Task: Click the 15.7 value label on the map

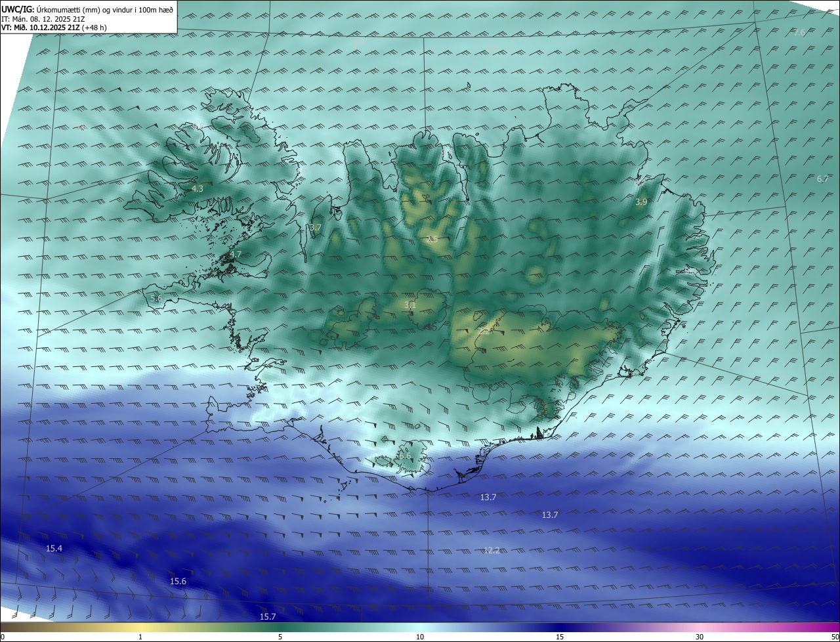Action: (x=268, y=616)
